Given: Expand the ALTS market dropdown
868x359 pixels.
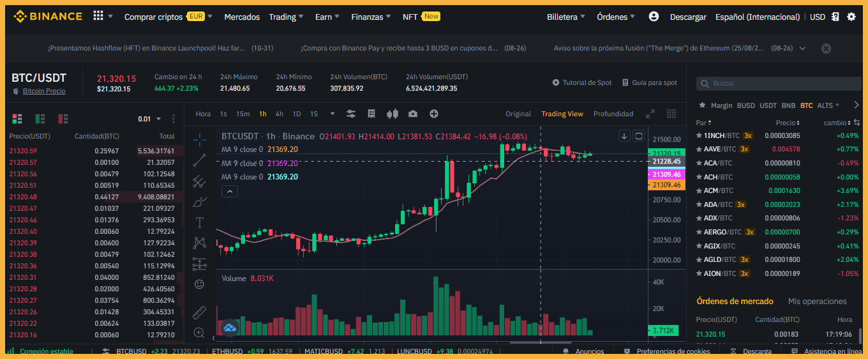Looking at the screenshot, I should tap(828, 105).
